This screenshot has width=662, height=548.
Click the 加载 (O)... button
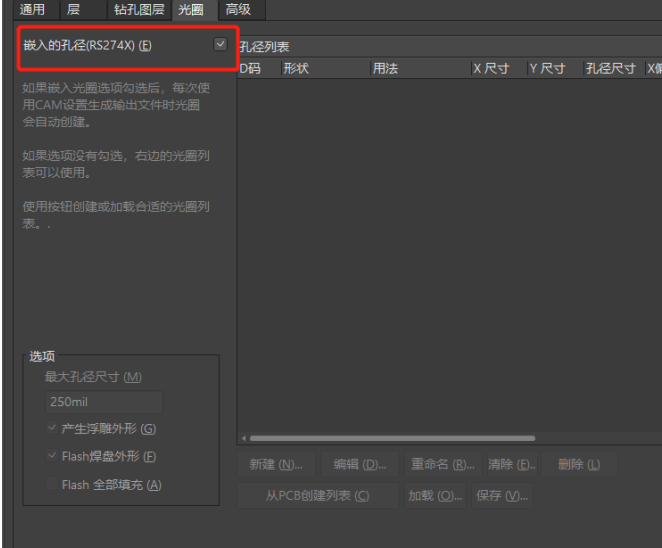435,496
